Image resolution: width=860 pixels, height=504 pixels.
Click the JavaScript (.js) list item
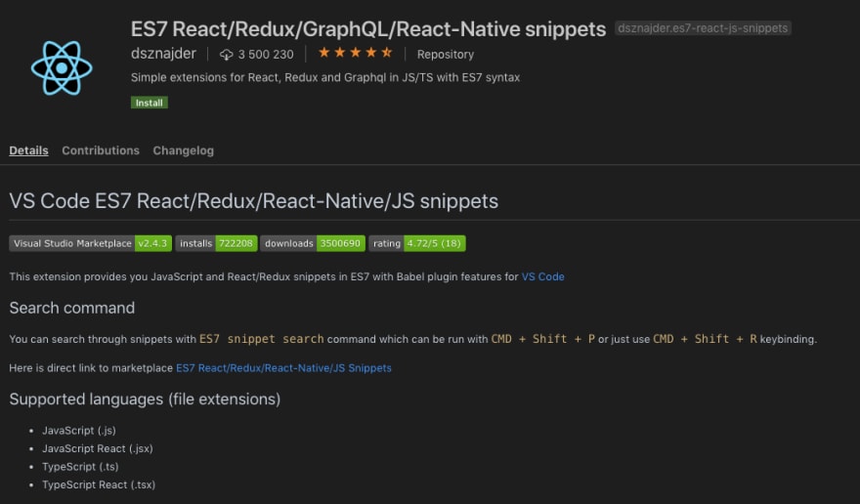click(79, 431)
